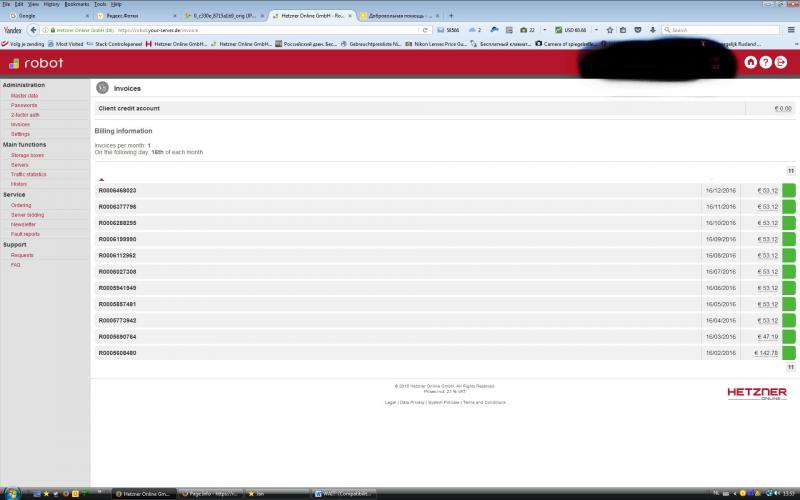Open Storage boxes in Main functions

27,155
